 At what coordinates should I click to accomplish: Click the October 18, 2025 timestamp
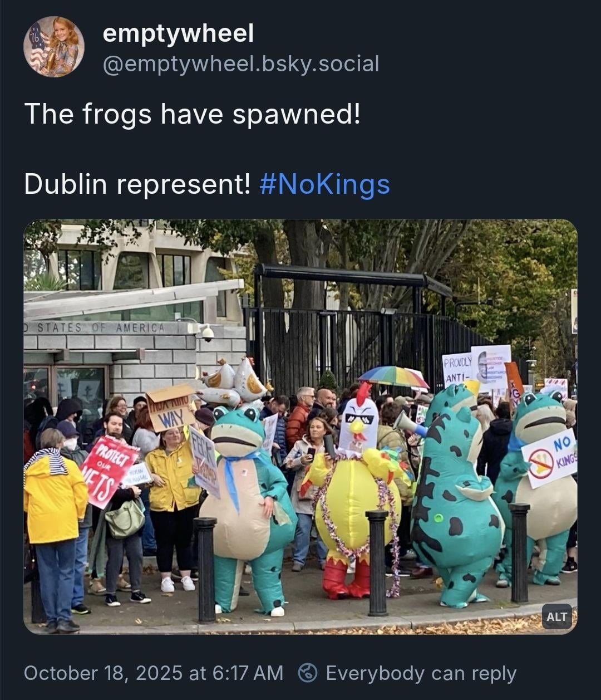click(x=153, y=673)
